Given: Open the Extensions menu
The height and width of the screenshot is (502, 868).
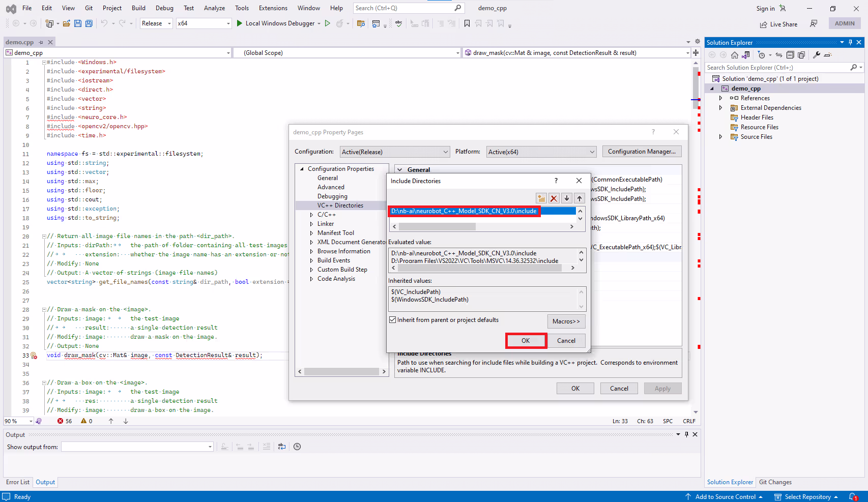Looking at the screenshot, I should point(273,8).
